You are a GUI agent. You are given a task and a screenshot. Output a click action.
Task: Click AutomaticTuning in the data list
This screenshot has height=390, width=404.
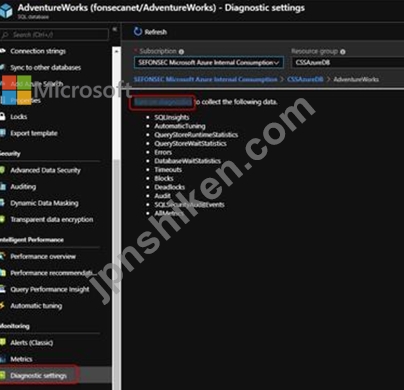click(x=180, y=126)
